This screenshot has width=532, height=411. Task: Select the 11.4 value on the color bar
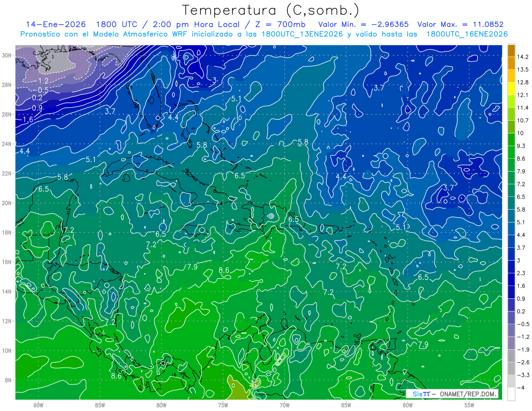[522, 108]
